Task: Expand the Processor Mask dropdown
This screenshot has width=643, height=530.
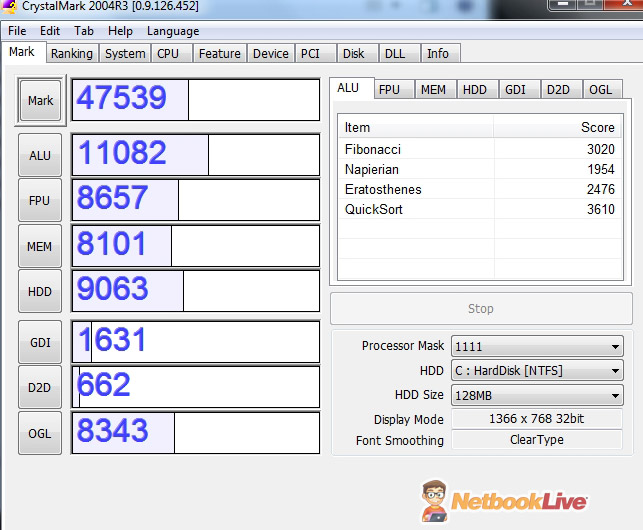Action: tap(537, 346)
